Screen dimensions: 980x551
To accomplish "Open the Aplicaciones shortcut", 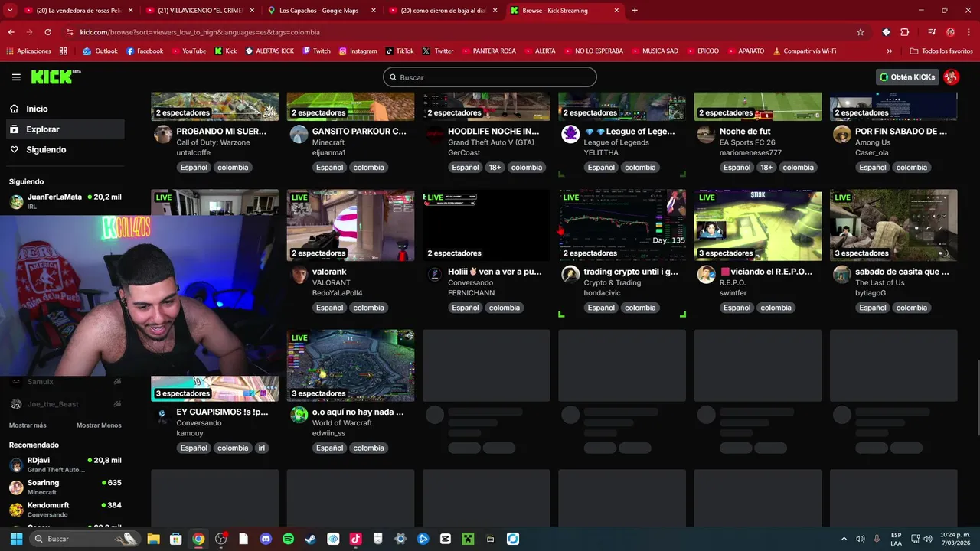I will 29,51.
